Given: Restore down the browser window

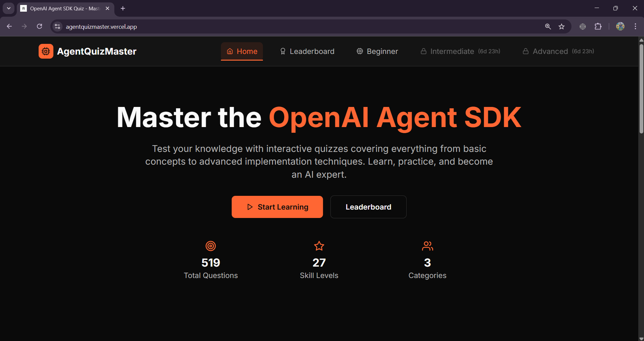Looking at the screenshot, I should [615, 8].
